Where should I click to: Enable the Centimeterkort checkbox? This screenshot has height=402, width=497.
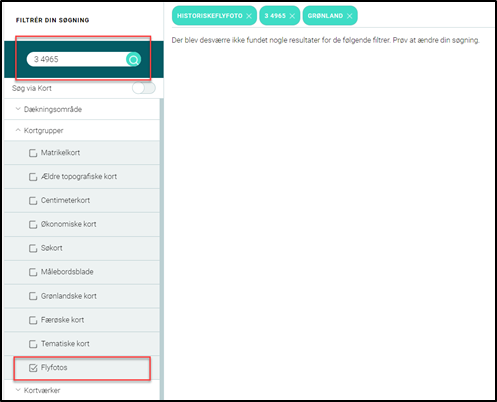click(x=33, y=201)
